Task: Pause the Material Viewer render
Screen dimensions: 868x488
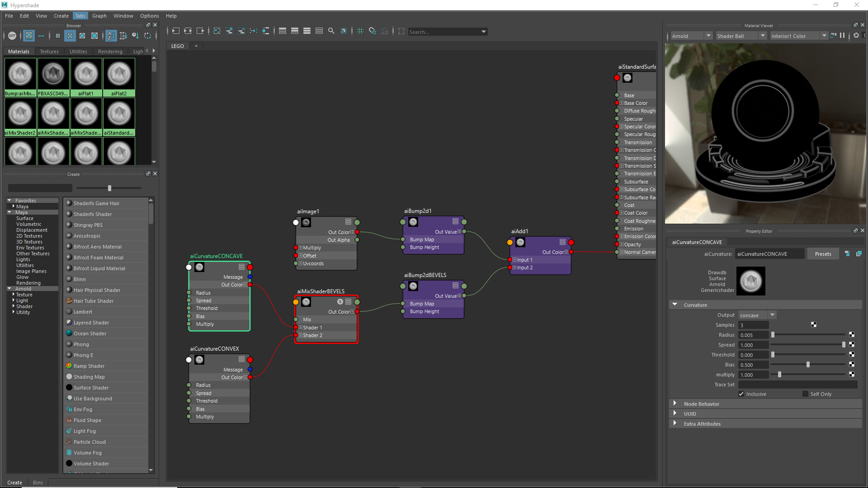Action: pyautogui.click(x=842, y=36)
